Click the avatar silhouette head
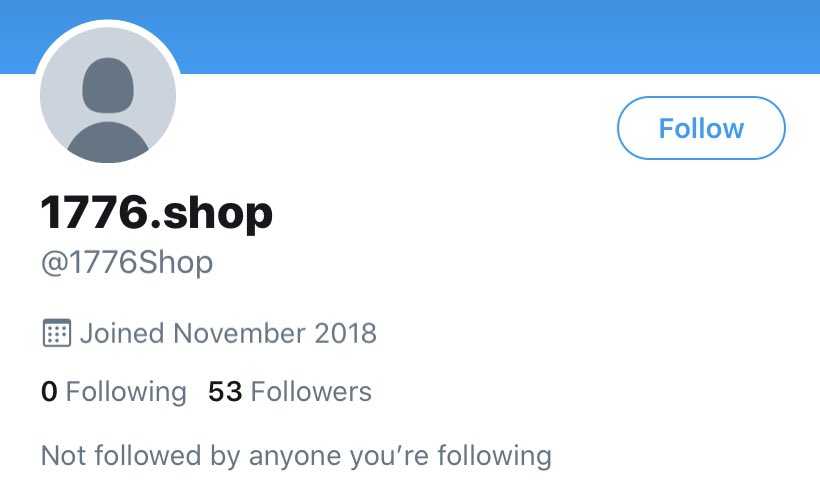The height and width of the screenshot is (499, 820). (108, 85)
